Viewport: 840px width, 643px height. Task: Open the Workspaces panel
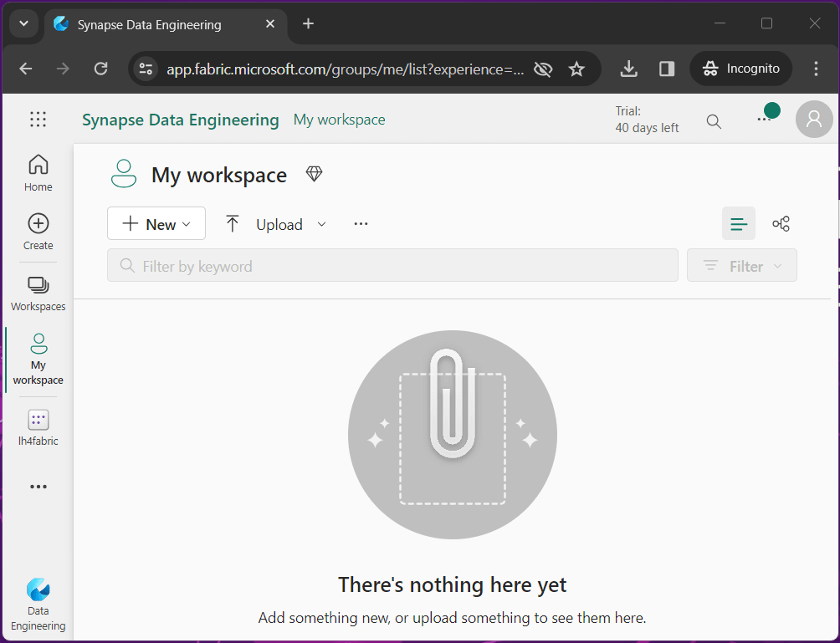pyautogui.click(x=38, y=293)
